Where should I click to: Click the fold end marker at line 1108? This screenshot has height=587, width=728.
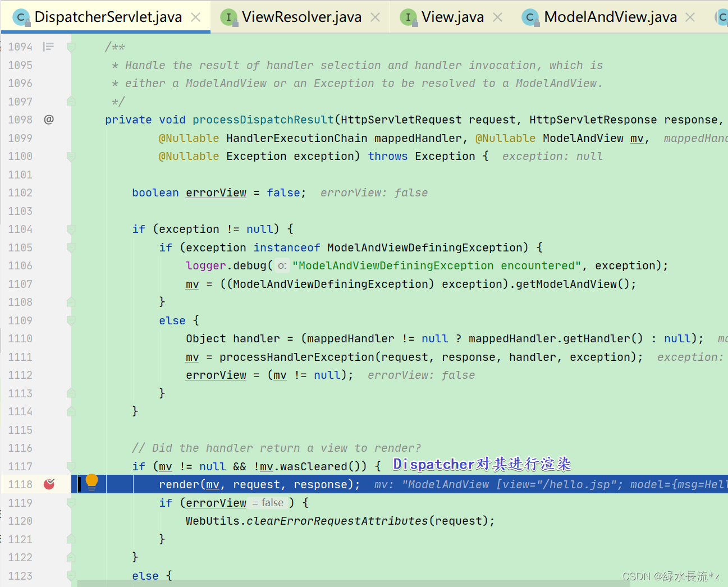click(71, 302)
